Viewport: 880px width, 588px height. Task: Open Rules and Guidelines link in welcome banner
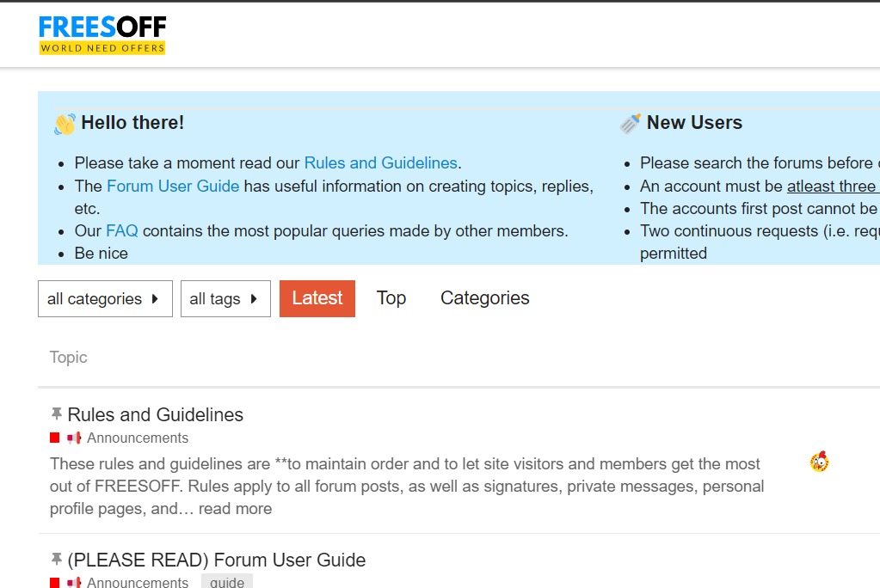[x=380, y=162]
